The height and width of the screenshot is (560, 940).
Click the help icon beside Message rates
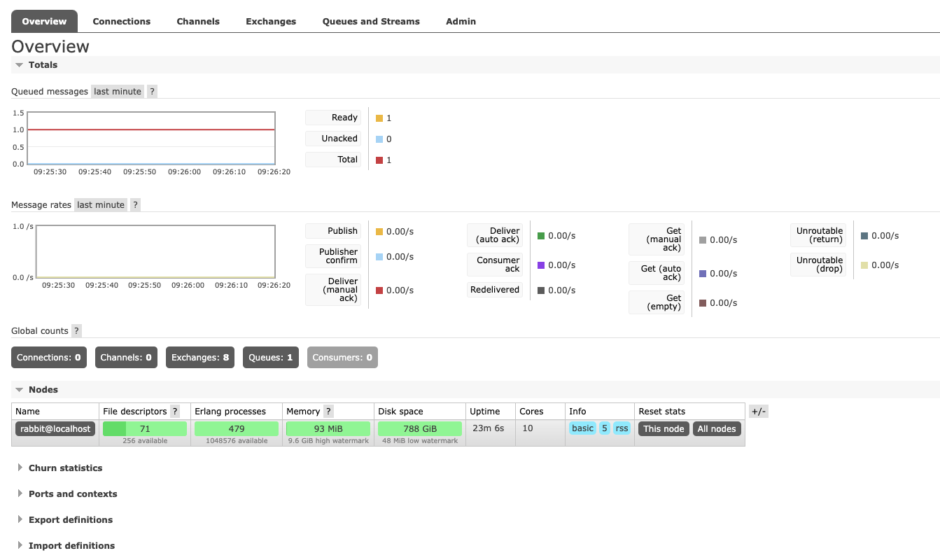(135, 205)
